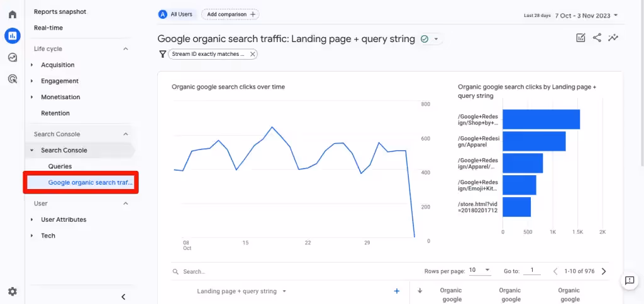Open Admin settings gear icon
The width and height of the screenshot is (644, 304).
point(13,291)
